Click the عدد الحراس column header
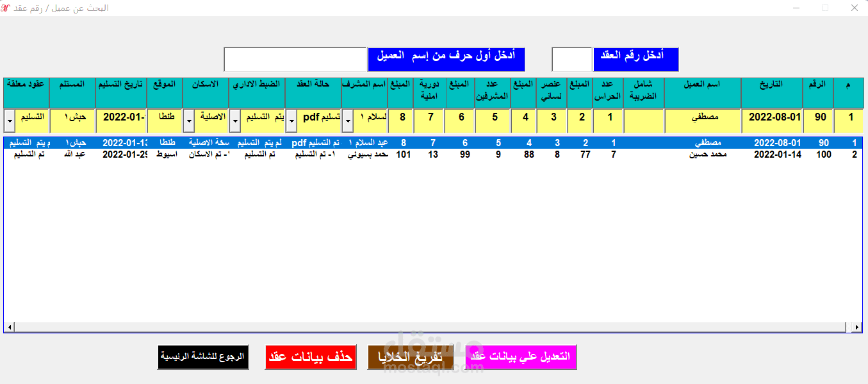 pyautogui.click(x=607, y=92)
